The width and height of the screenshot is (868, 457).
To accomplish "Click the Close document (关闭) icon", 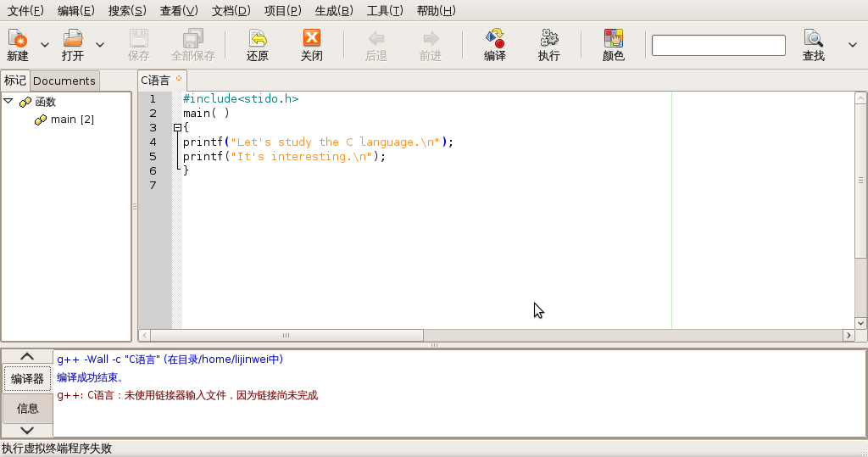I will [312, 38].
